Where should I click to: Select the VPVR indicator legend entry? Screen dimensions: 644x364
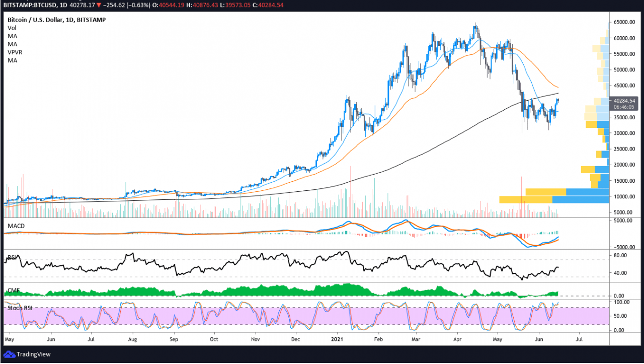15,52
